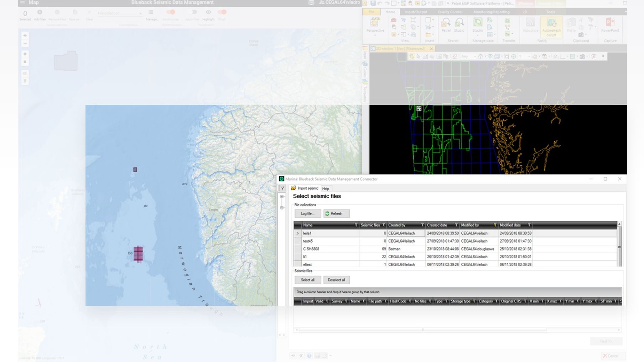Open the Import seismic tab
The image size is (644, 362).
(305, 188)
